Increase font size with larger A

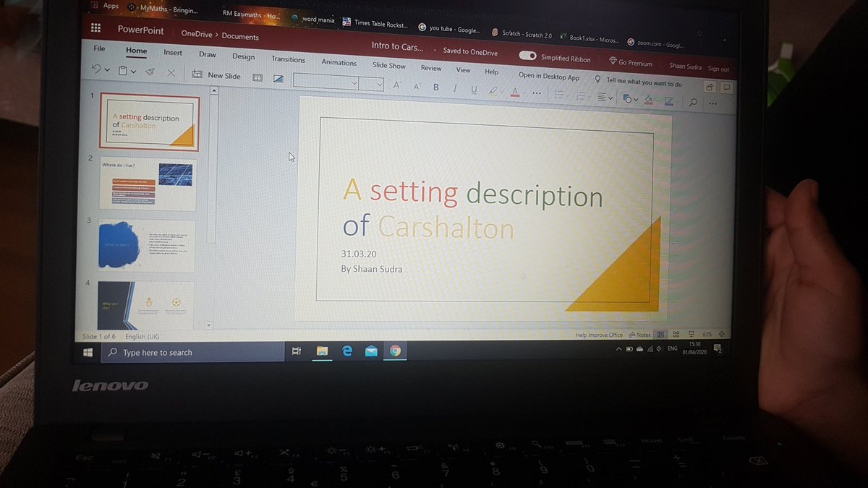[x=396, y=85]
